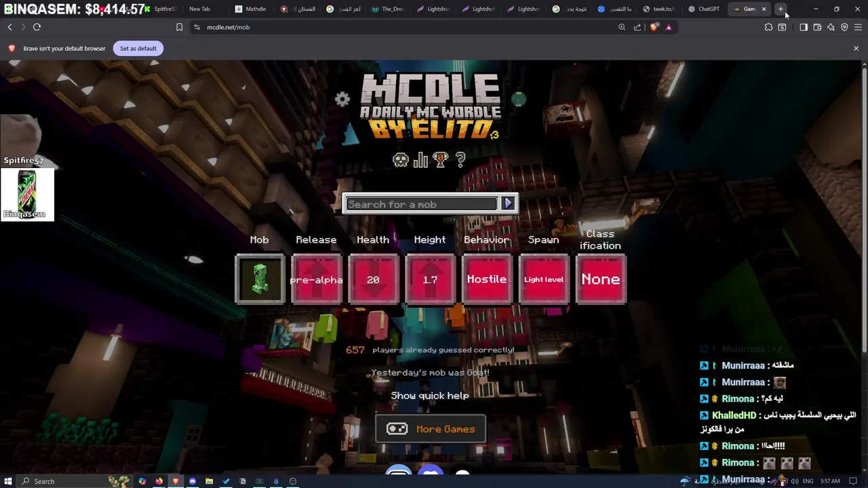The width and height of the screenshot is (868, 488).
Task: Click KhalledHD username in chat overlay
Action: point(734,415)
